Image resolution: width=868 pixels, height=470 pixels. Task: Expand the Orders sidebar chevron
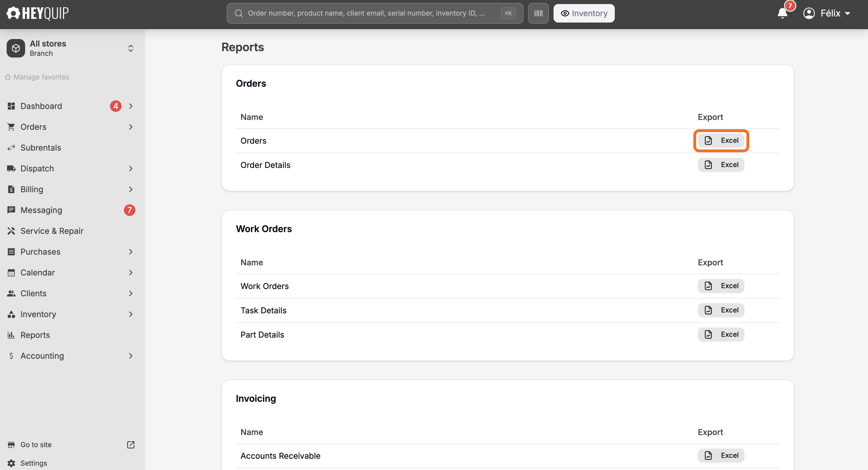click(131, 127)
